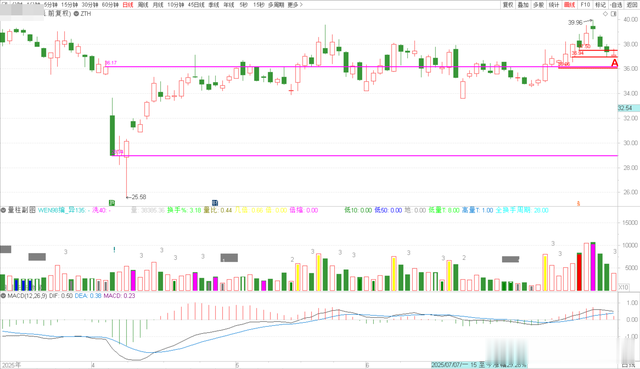The image size is (640, 369).
Task: Open the F10 company info page
Action: [x=585, y=5]
